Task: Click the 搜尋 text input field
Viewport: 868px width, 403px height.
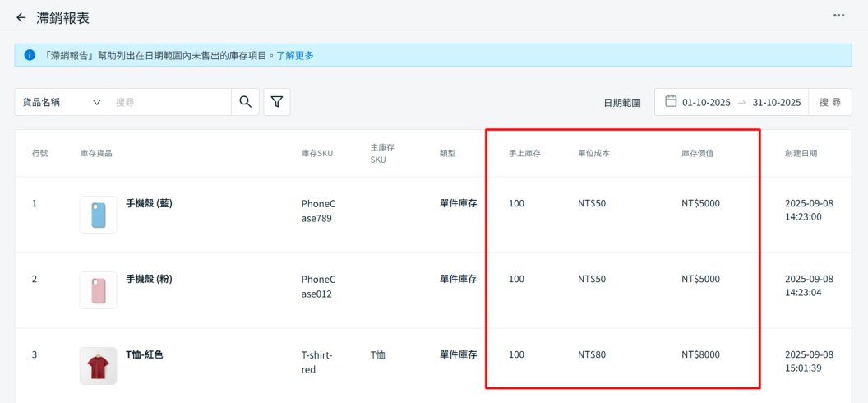Action: 169,102
